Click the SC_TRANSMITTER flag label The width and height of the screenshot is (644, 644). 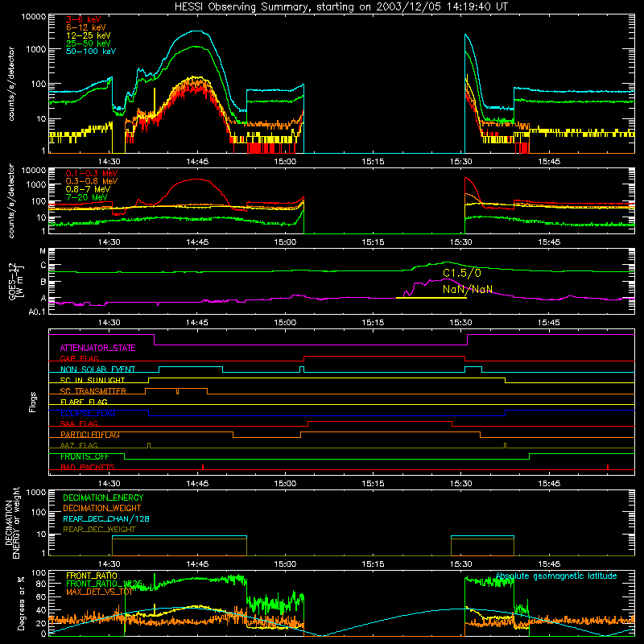tap(93, 391)
